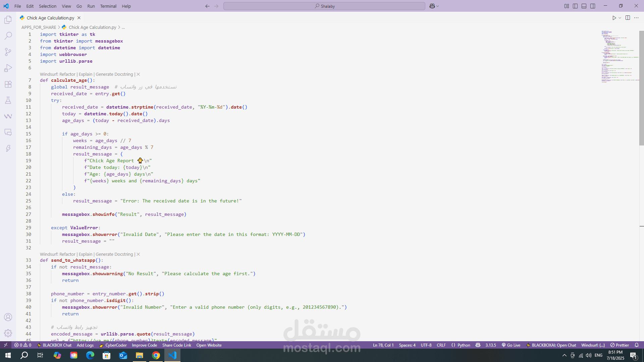
Task: Expand the run button dropdown arrow
Action: tap(620, 18)
